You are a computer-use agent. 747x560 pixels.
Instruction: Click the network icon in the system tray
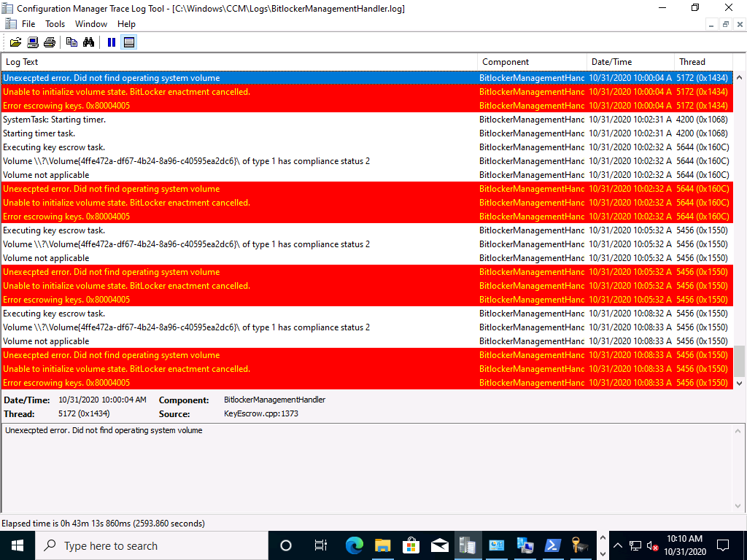[x=635, y=545]
